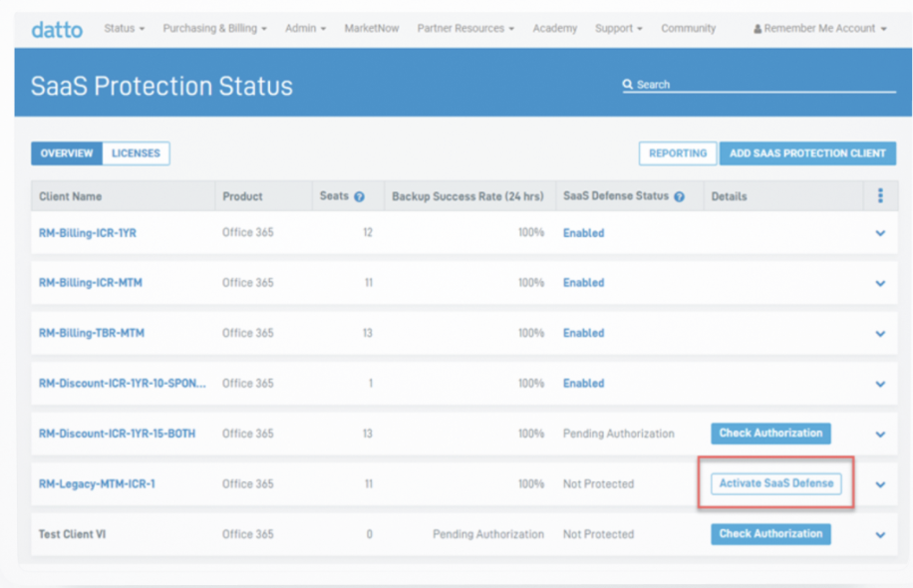
Task: Open the Status dropdown menu
Action: point(124,28)
